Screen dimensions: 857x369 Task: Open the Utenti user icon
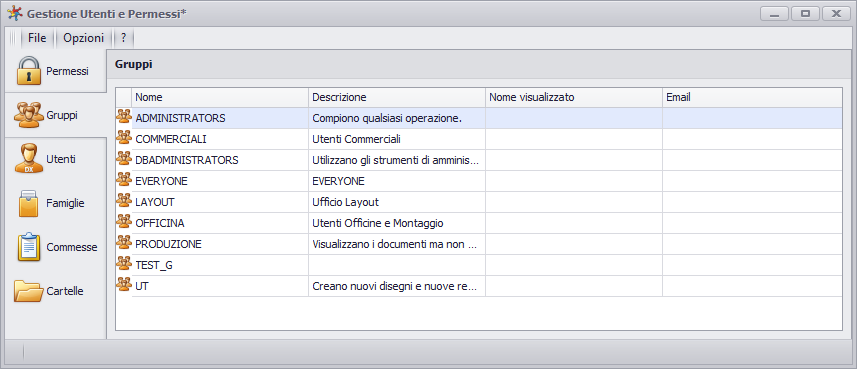coord(29,159)
